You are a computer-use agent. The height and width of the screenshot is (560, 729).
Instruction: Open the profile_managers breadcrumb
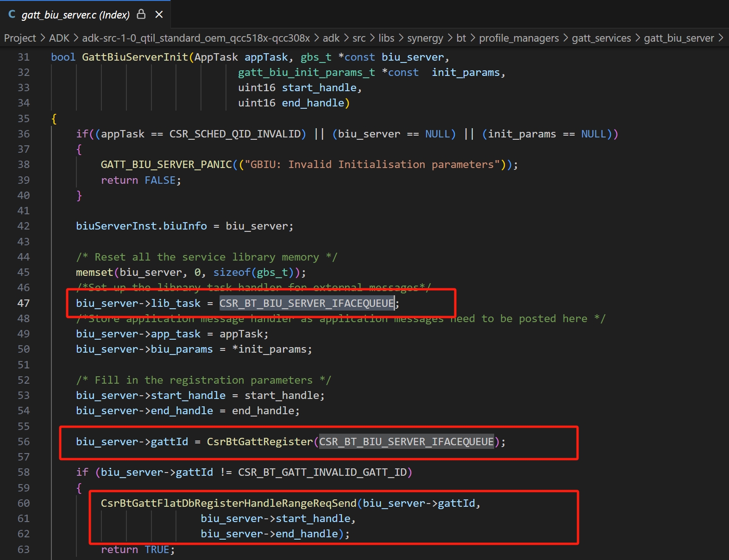pos(519,38)
